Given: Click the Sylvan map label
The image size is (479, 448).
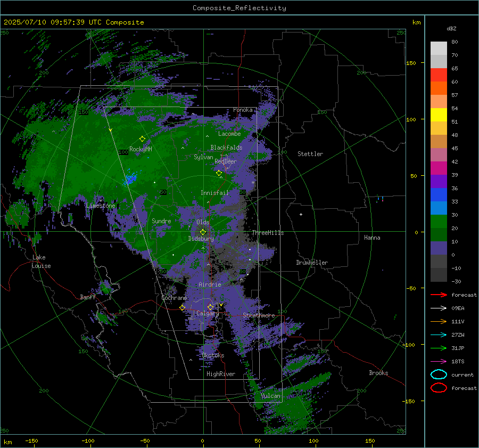Looking at the screenshot, I should 203,157.
